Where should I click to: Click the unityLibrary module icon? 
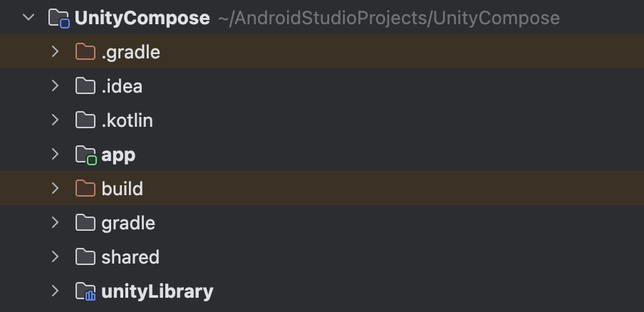(x=85, y=291)
